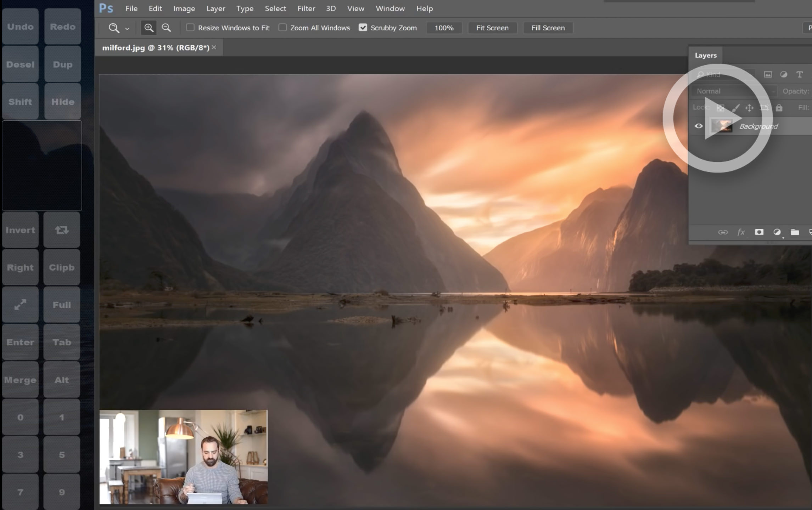Toggle lock position icon
This screenshot has height=510, width=812.
pos(749,108)
